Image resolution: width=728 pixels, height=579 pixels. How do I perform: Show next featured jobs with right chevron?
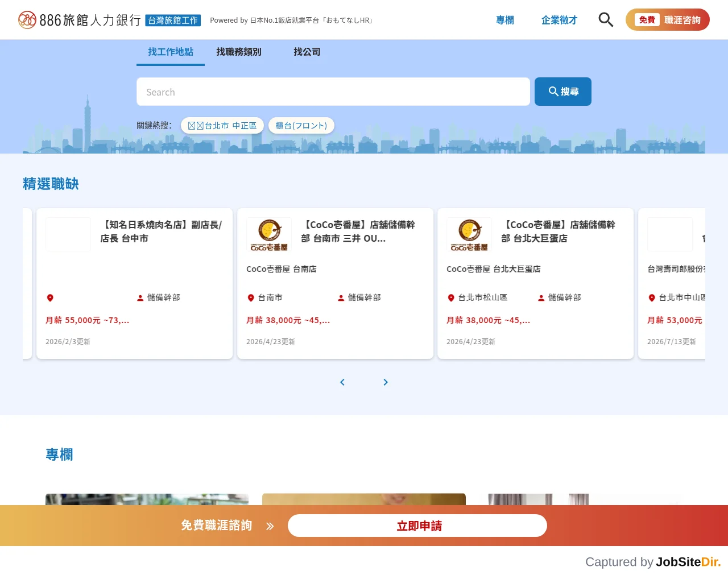[386, 382]
